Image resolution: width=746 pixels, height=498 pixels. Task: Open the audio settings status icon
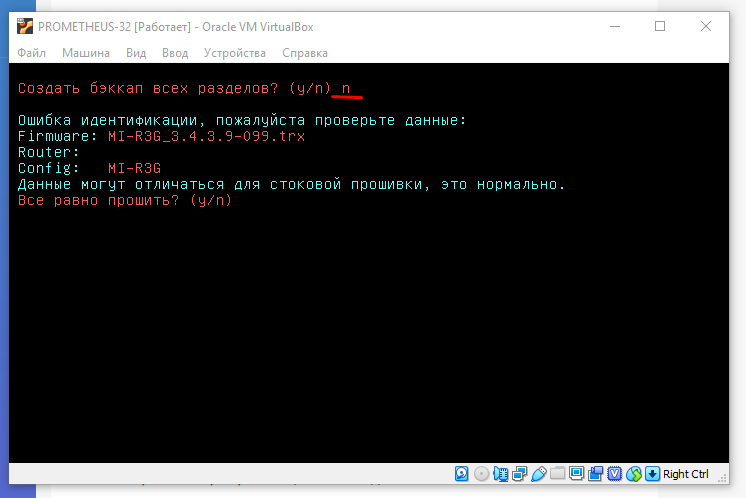(x=500, y=473)
